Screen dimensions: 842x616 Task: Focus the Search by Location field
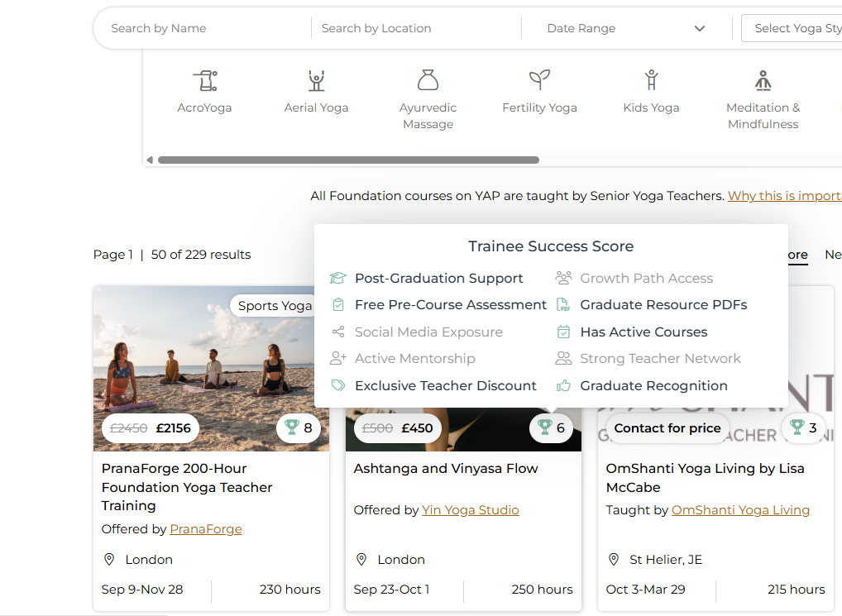tap(416, 28)
